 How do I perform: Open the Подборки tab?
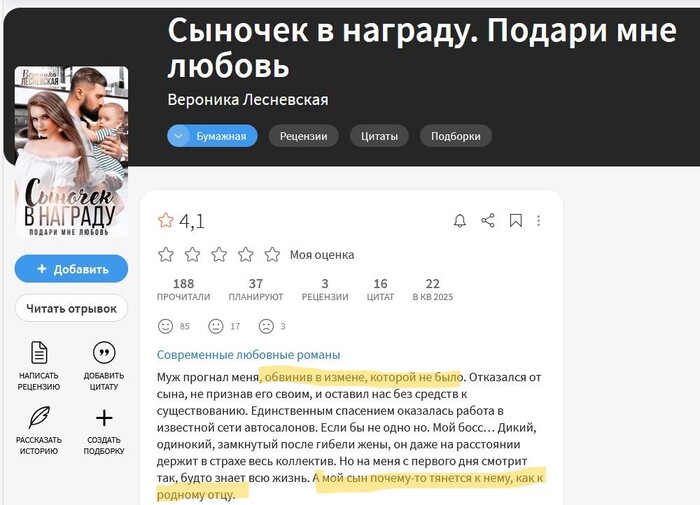(455, 136)
